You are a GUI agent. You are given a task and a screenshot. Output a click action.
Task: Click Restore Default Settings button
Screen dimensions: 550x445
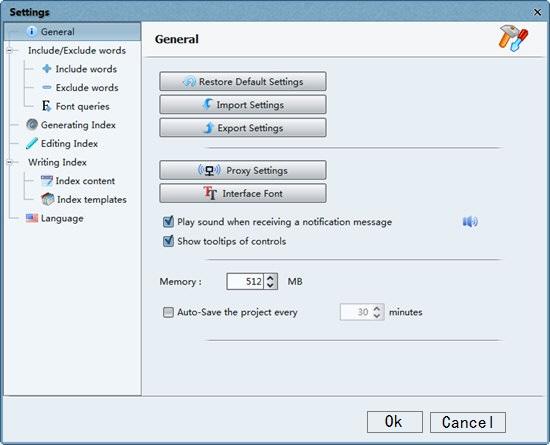pyautogui.click(x=243, y=82)
